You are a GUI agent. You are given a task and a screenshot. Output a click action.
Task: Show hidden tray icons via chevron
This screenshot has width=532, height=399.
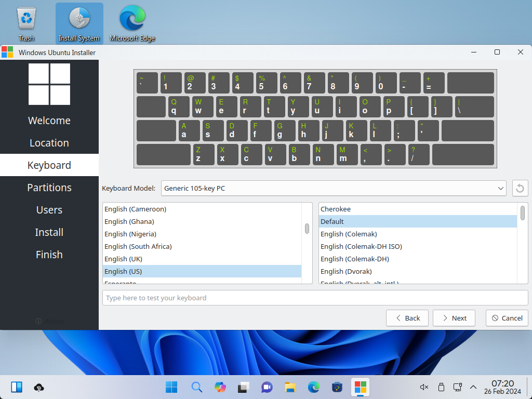coord(473,387)
